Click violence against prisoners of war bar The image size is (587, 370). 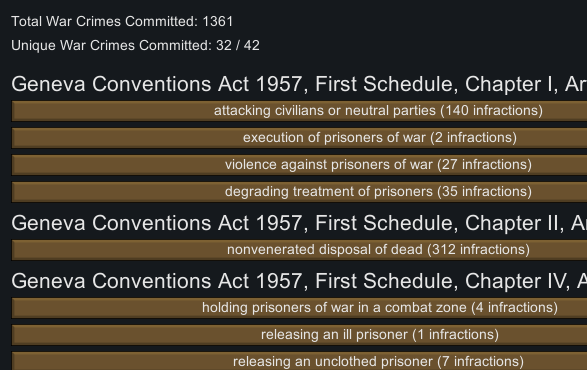(x=299, y=165)
